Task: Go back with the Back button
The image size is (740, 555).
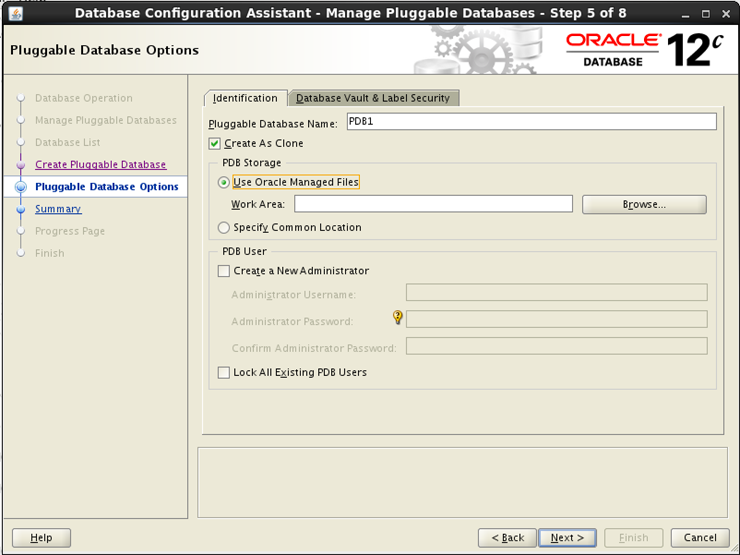Action: [507, 538]
